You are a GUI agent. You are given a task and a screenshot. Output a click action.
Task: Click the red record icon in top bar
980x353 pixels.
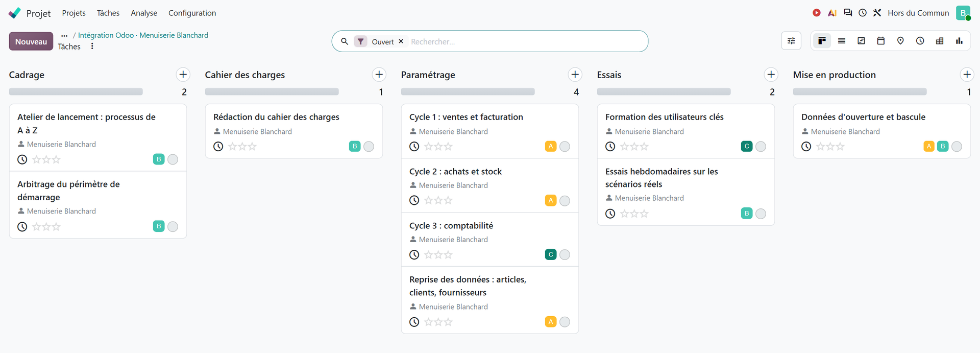pos(817,13)
